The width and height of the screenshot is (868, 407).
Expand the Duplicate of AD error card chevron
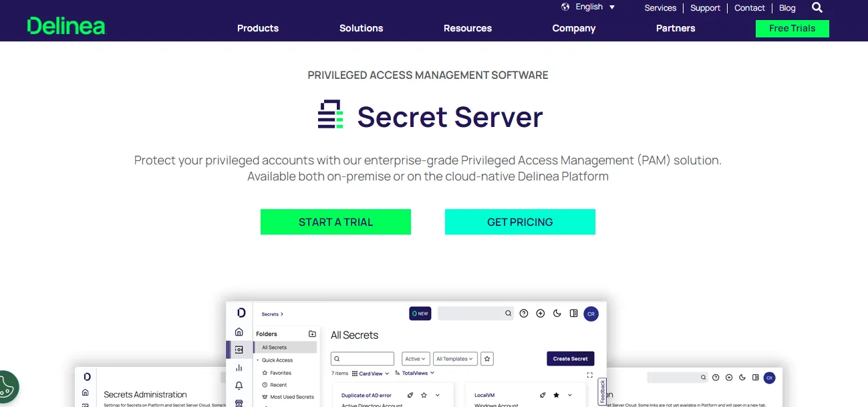(x=438, y=395)
